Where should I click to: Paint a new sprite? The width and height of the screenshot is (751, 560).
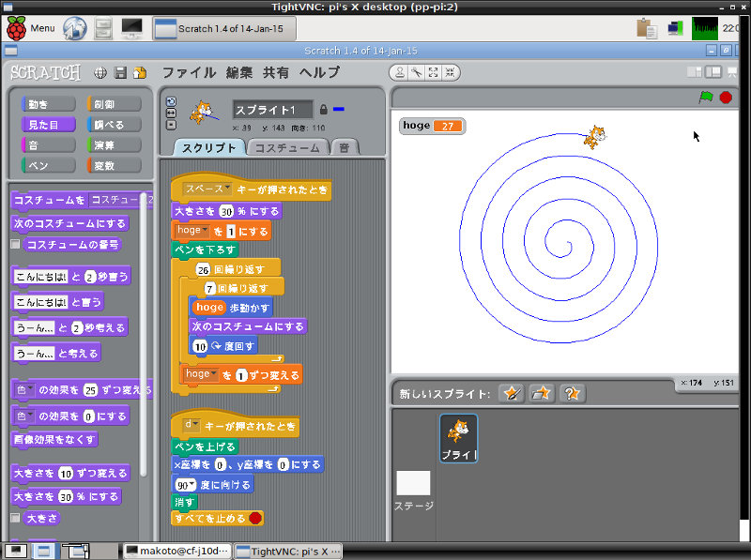[x=512, y=393]
